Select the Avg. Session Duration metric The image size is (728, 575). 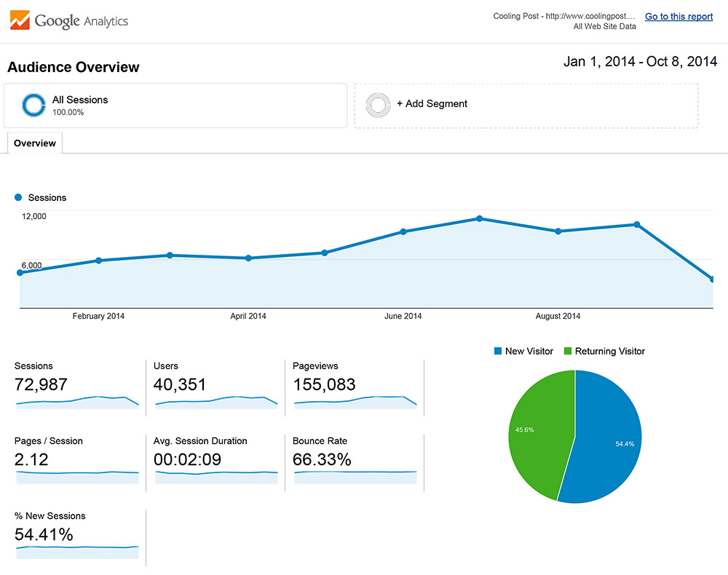(215, 460)
